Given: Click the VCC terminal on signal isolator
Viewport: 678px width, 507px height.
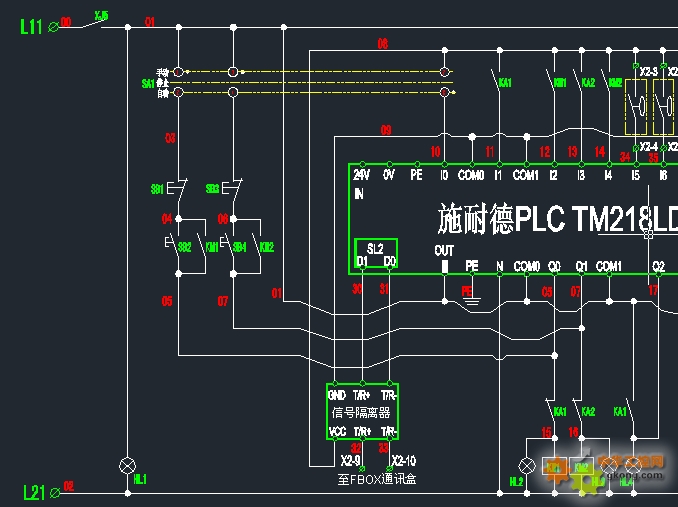Looking at the screenshot, I should (337, 431).
